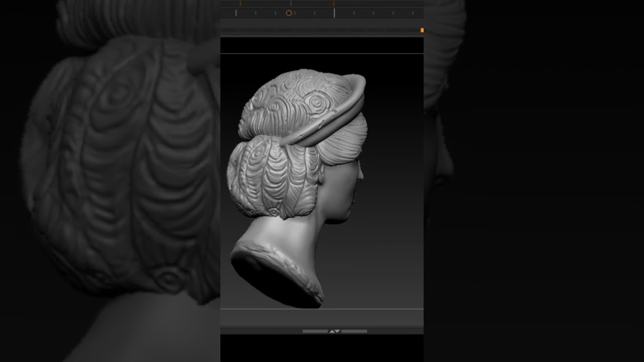Click the spiral curl on upper hair
Image resolution: width=644 pixels, height=362 pixels.
tap(315, 103)
